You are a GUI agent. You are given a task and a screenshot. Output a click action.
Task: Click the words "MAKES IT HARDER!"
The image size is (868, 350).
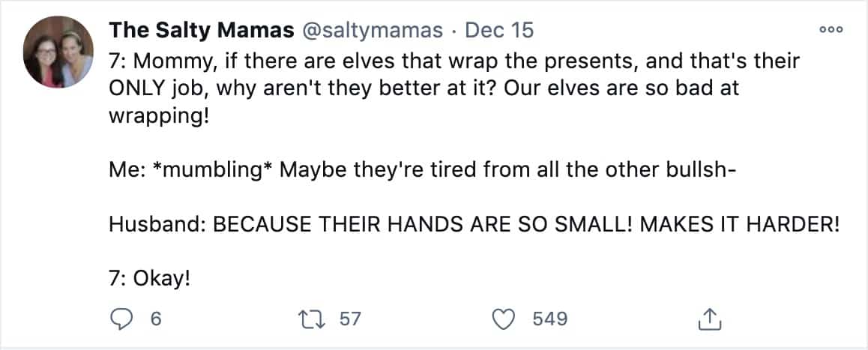point(740,225)
